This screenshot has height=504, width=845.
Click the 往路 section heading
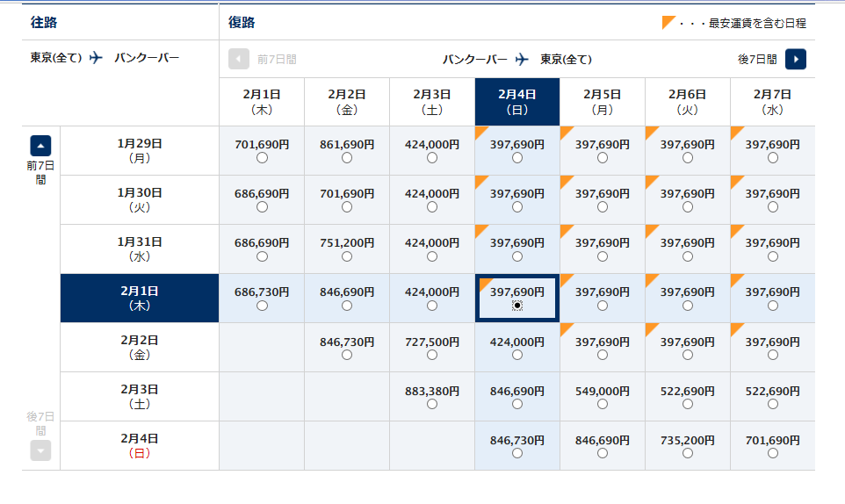pos(44,23)
